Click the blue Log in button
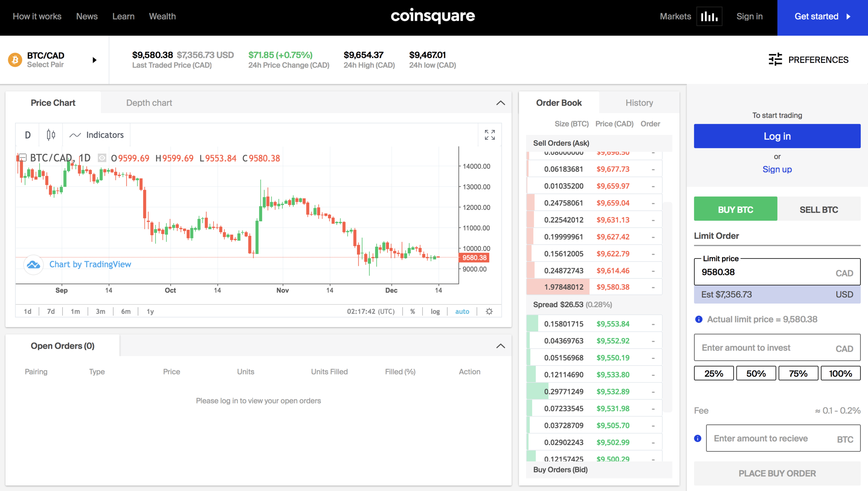 click(x=777, y=136)
